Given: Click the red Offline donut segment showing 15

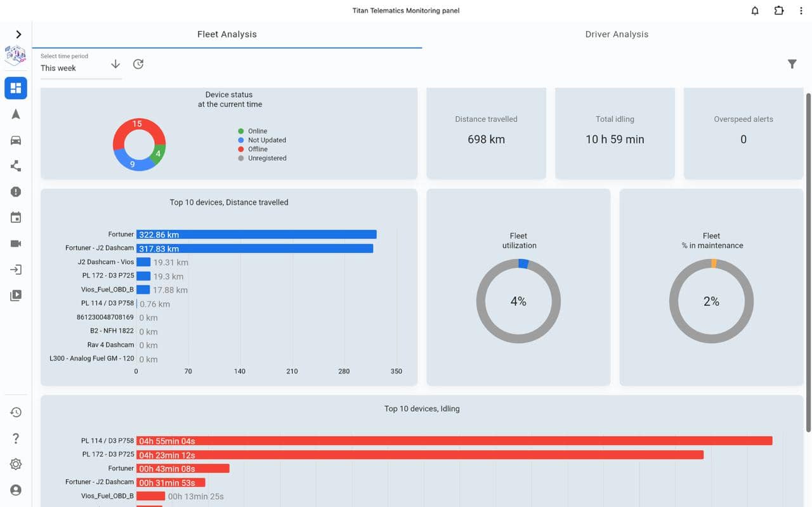Looking at the screenshot, I should pos(136,124).
